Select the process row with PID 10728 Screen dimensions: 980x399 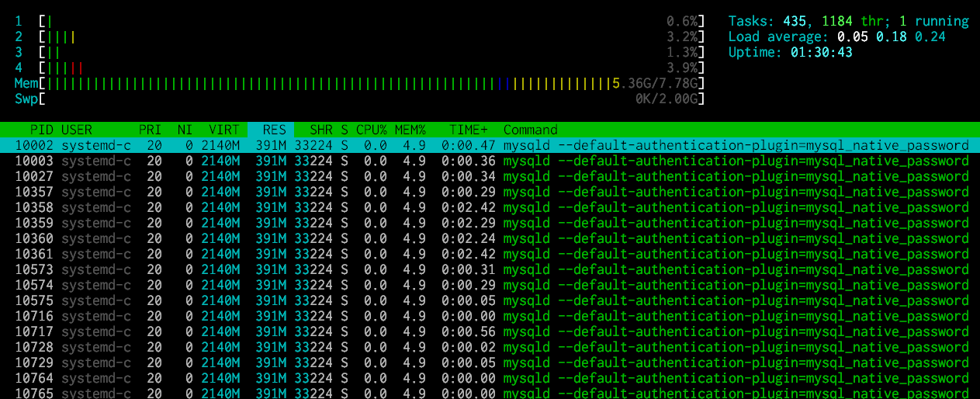[490, 347]
